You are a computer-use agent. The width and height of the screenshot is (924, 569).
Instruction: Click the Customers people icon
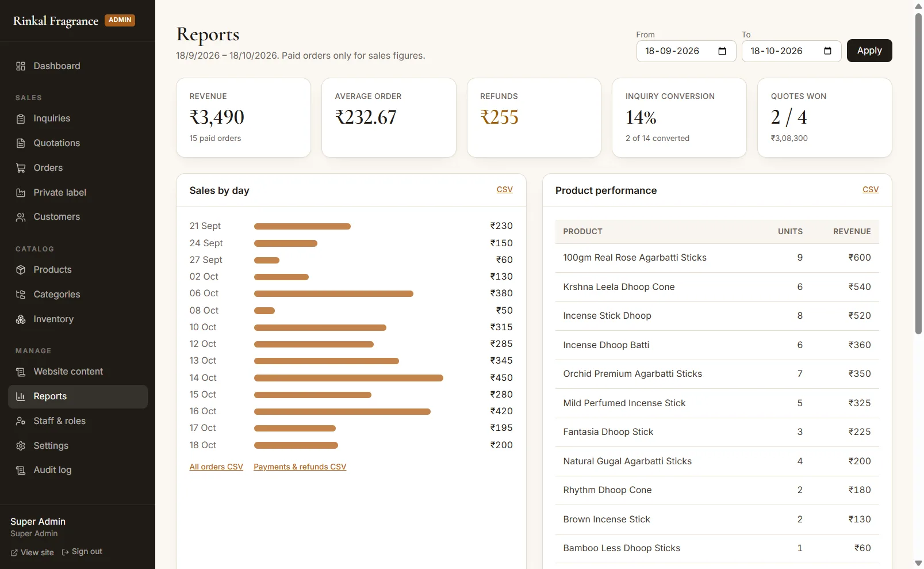[21, 217]
